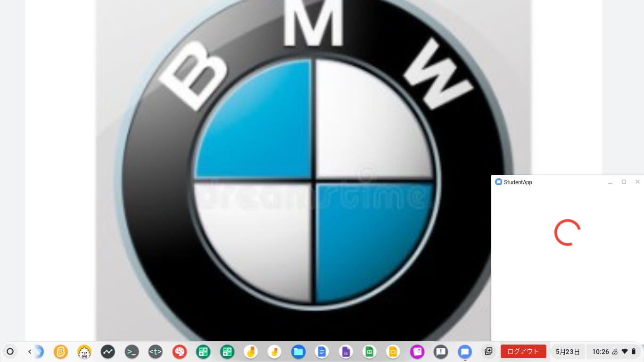Open the holding space downloads tray
Viewport: 644px width, 362px height.
pos(488,352)
